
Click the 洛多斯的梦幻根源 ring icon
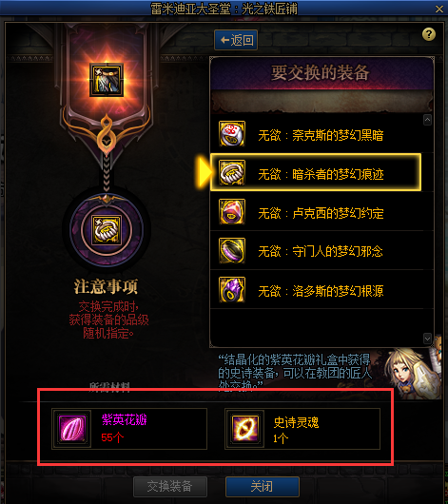(232, 290)
